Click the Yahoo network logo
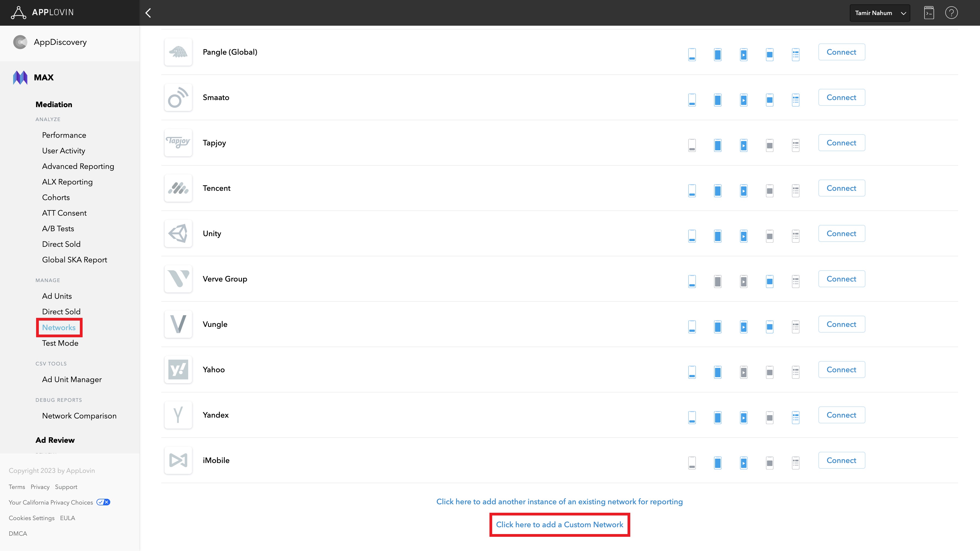Viewport: 980px width, 551px height. point(178,370)
